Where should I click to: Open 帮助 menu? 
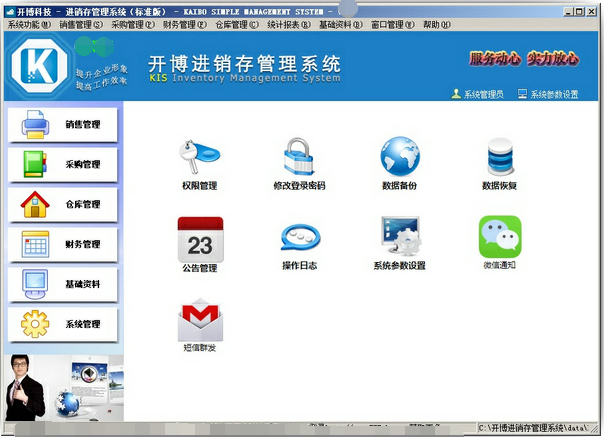436,25
